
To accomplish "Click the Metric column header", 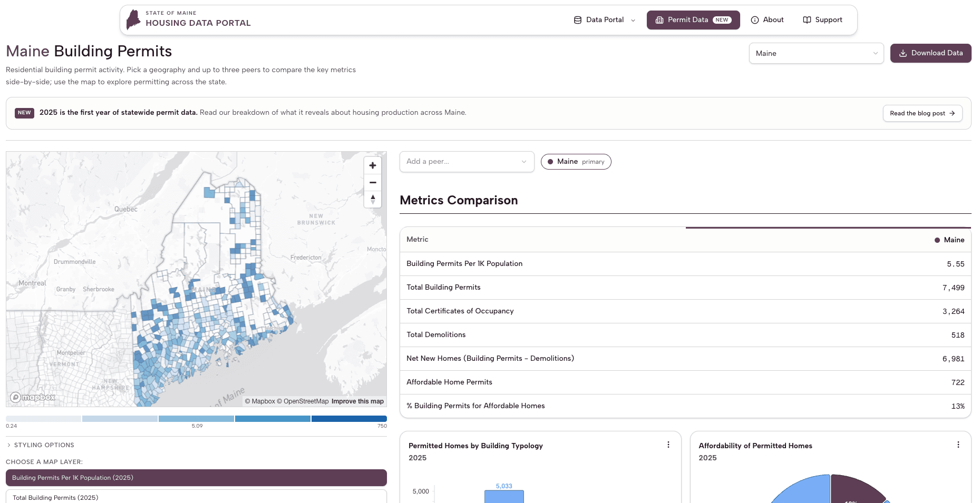I will pyautogui.click(x=418, y=240).
